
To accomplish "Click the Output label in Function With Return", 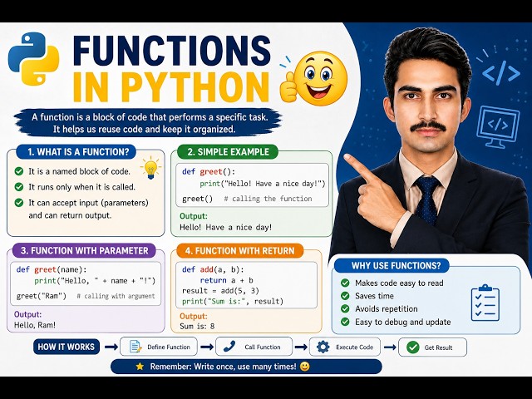I will (x=194, y=316).
